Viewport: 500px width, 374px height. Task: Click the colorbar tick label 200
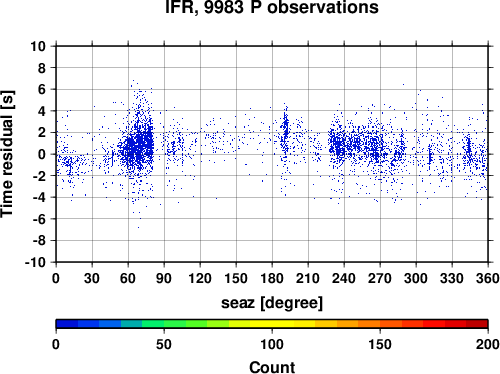[488, 344]
